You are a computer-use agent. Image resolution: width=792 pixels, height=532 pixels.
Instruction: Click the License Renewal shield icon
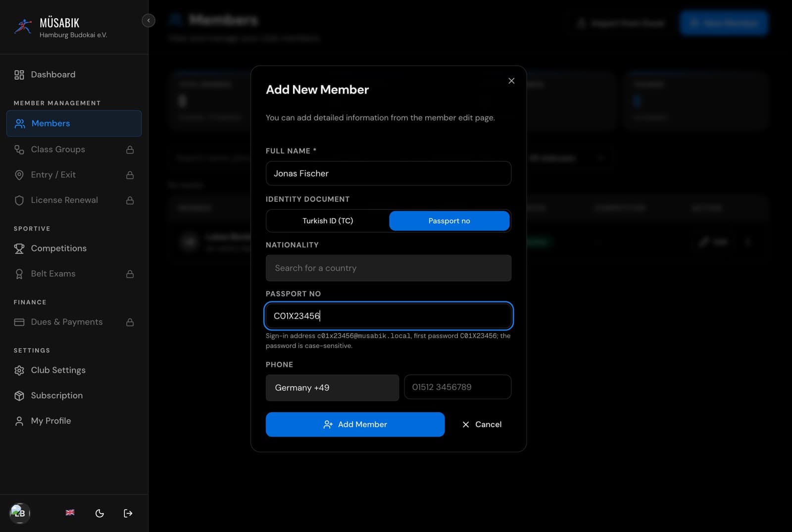tap(19, 200)
